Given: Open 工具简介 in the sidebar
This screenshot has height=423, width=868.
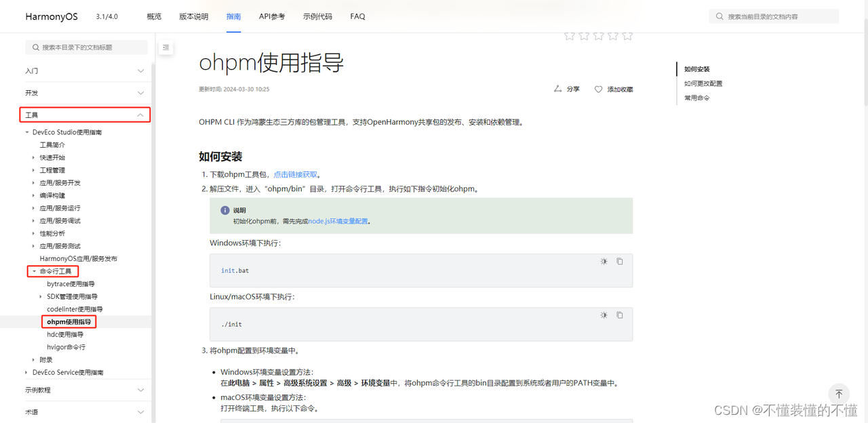Looking at the screenshot, I should tap(52, 145).
